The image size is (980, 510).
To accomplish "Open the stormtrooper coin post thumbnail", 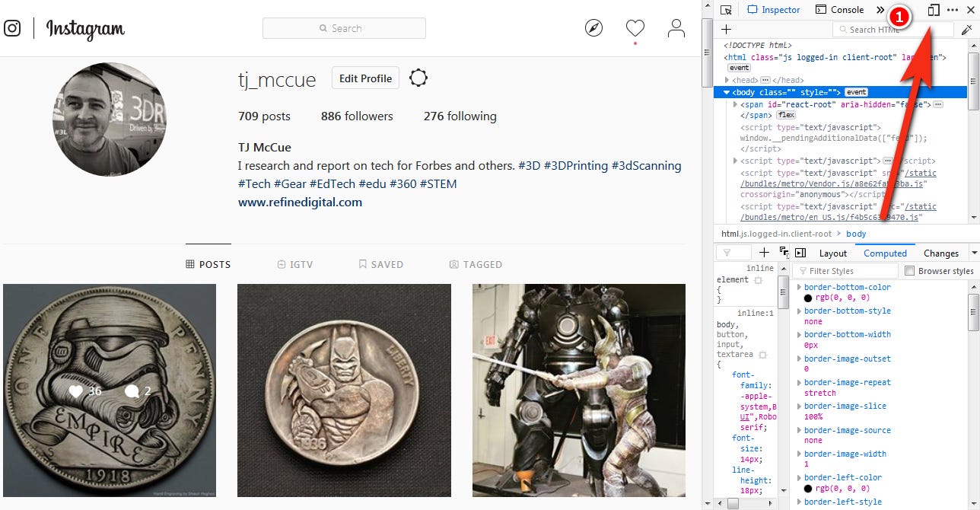I will (x=110, y=390).
